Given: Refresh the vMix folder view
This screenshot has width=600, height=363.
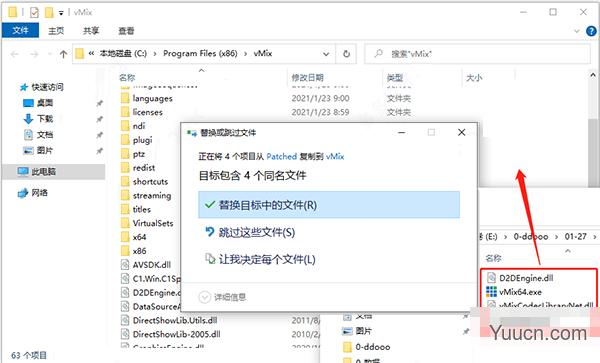Looking at the screenshot, I should coord(346,54).
